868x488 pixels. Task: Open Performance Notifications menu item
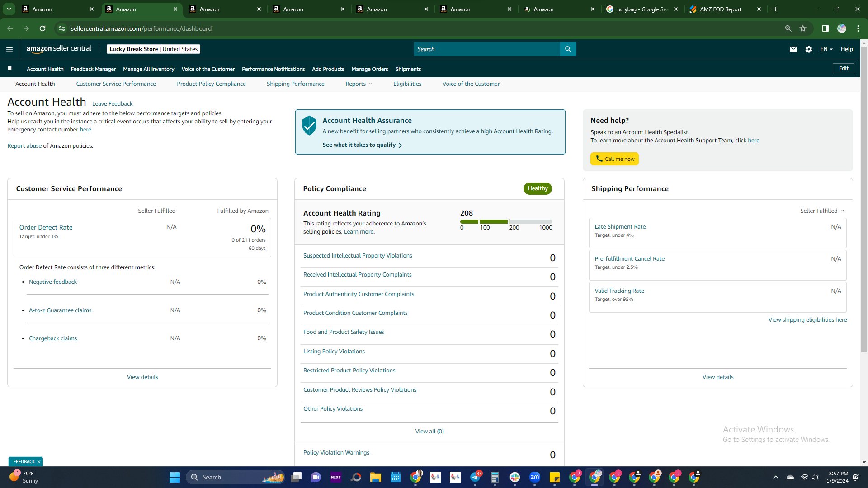[273, 69]
